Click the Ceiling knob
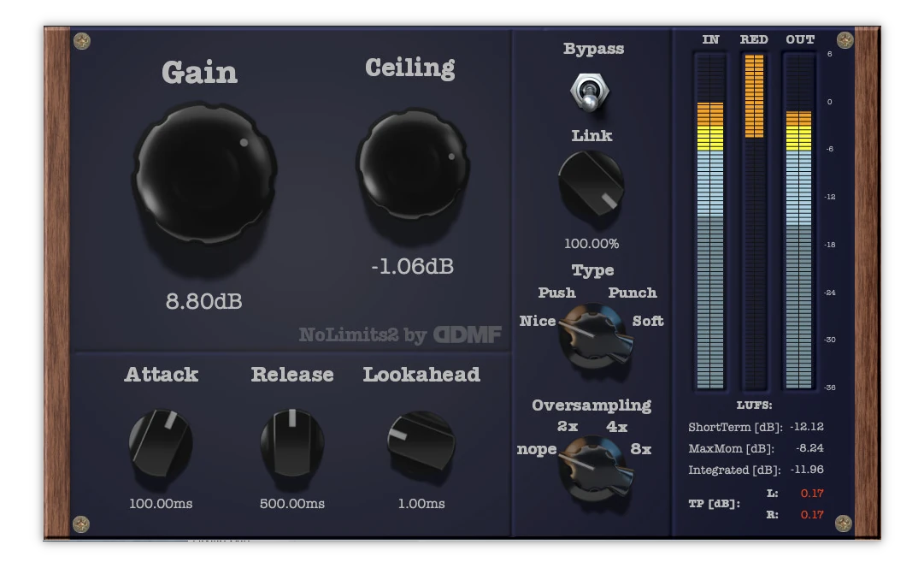The image size is (924, 568). (x=413, y=163)
